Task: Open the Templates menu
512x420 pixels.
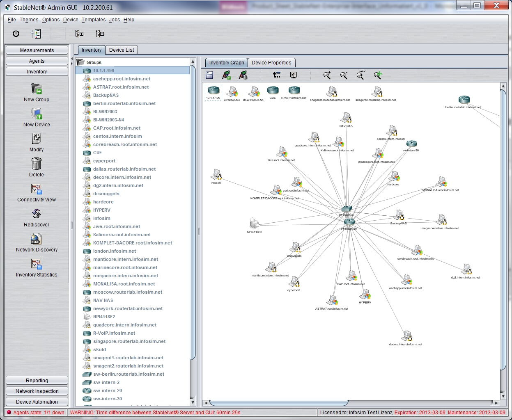Action: [93, 19]
